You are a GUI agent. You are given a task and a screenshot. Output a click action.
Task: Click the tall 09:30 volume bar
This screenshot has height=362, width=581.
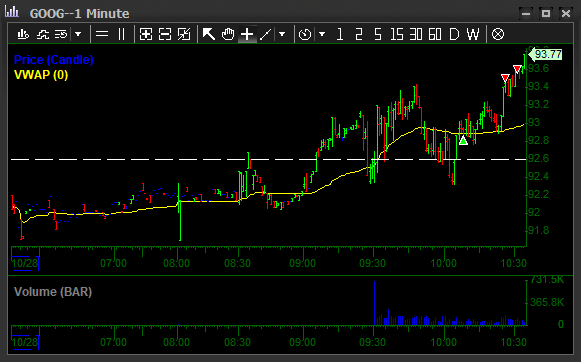(x=374, y=303)
